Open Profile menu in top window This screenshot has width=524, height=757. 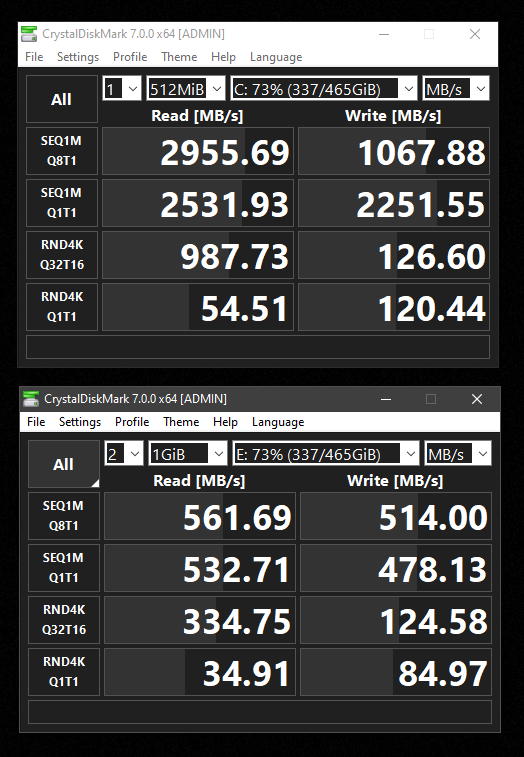pos(130,57)
